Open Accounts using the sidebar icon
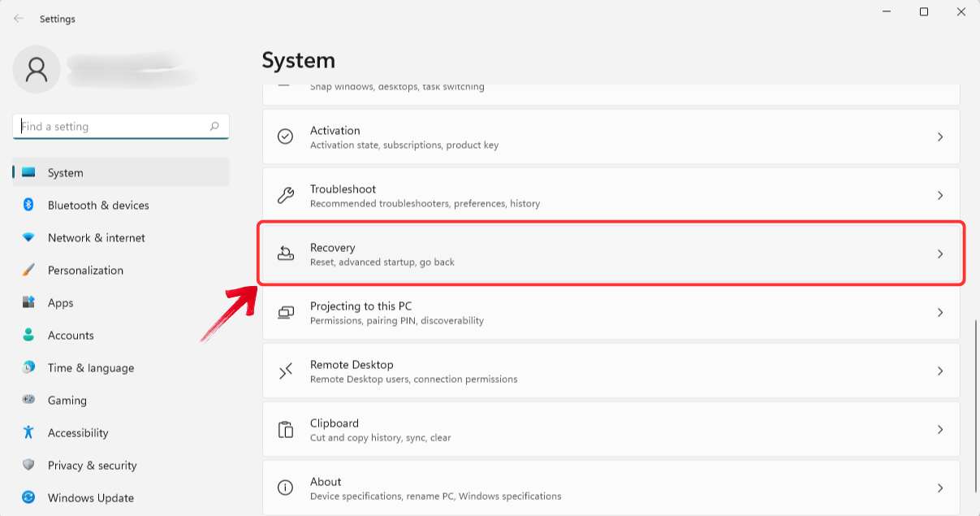This screenshot has height=516, width=980. coord(31,335)
